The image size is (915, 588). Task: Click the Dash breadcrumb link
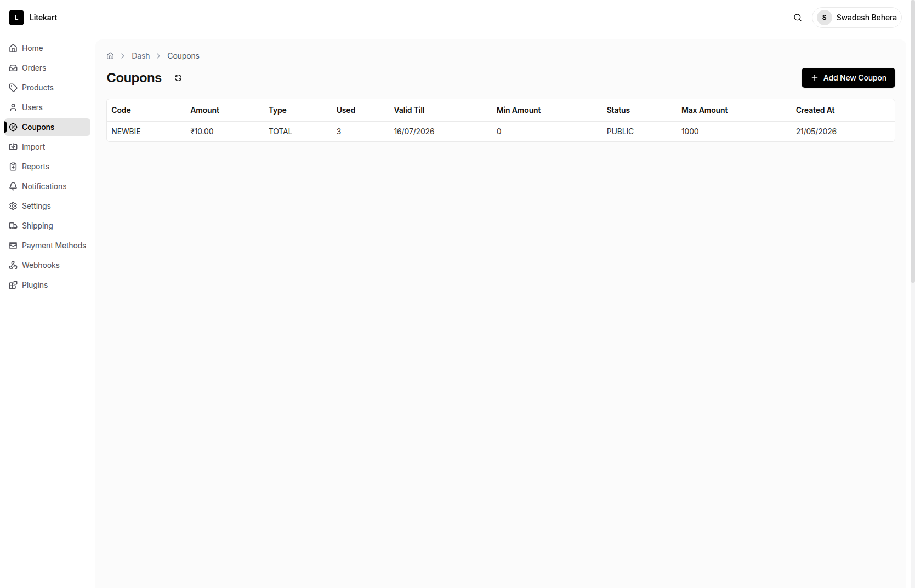point(141,56)
